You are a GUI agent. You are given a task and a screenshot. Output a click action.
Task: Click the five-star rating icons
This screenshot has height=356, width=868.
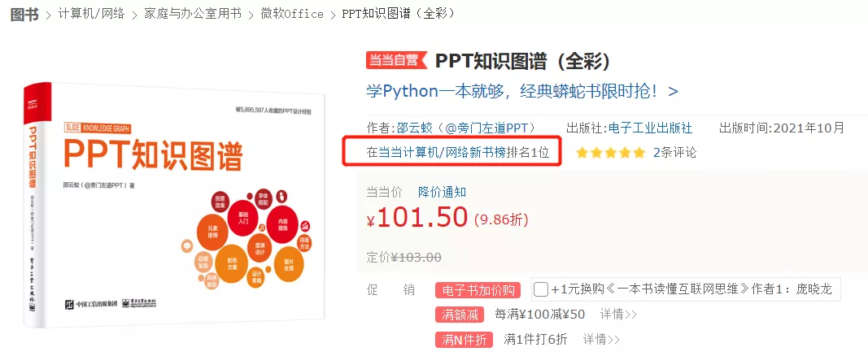[x=611, y=153]
